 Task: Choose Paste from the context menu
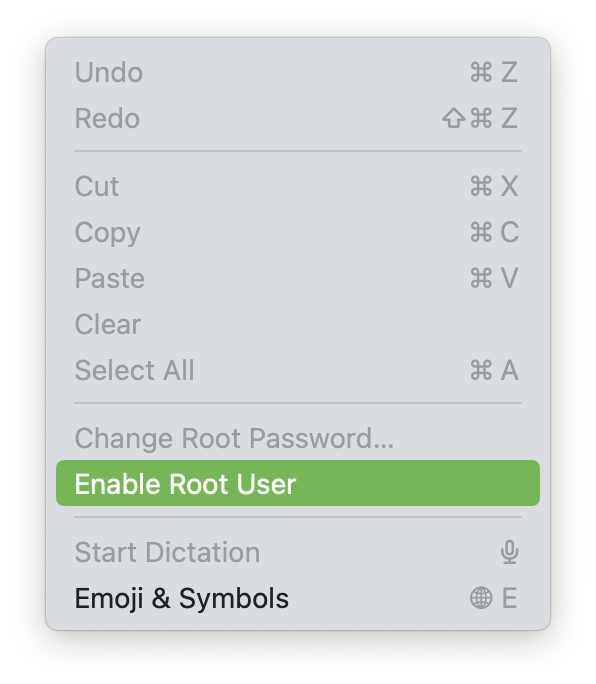click(298, 278)
